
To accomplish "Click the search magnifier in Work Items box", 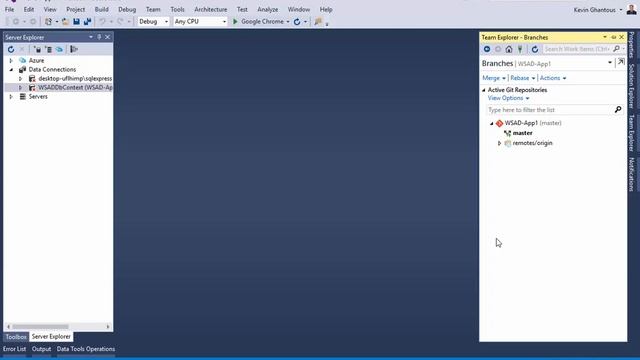I will [x=616, y=49].
